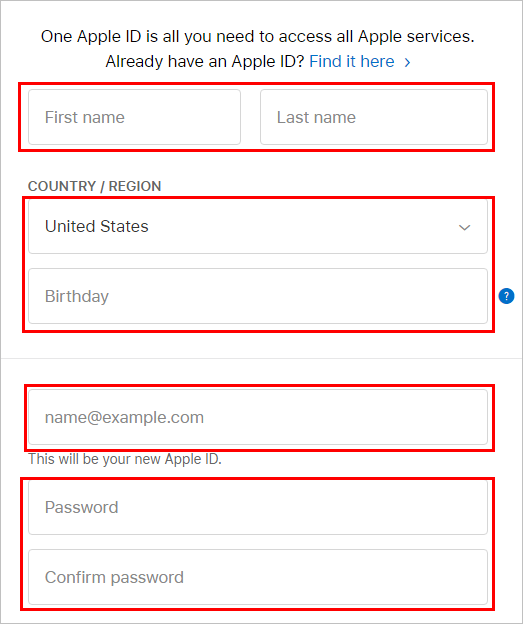Click the Last name placeholder text
This screenshot has width=523, height=624.
point(316,117)
